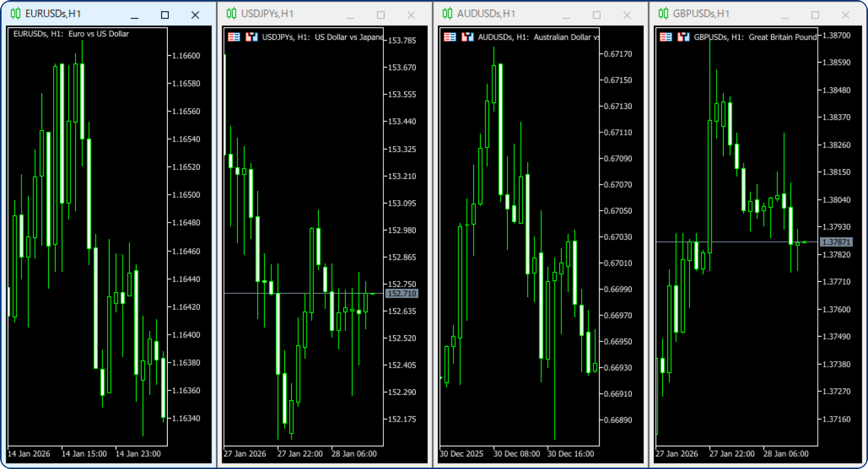Click the 1.37871 current price label on GBPUSDs
The width and height of the screenshot is (868, 469).
point(835,242)
